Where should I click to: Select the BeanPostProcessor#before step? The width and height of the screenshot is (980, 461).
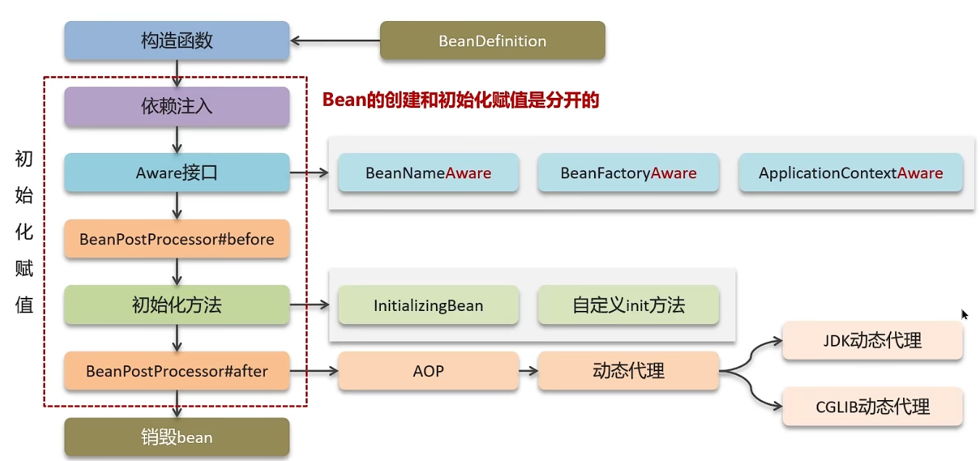pos(176,239)
